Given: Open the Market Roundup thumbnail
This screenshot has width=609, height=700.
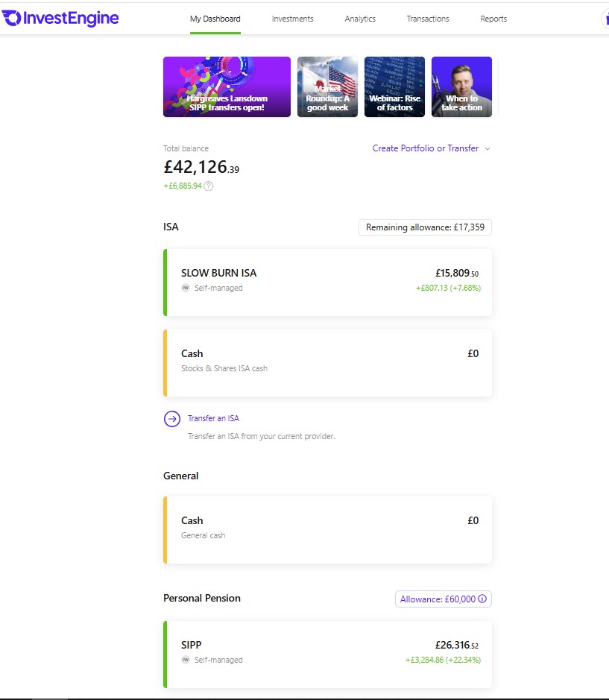Looking at the screenshot, I should pyautogui.click(x=328, y=87).
